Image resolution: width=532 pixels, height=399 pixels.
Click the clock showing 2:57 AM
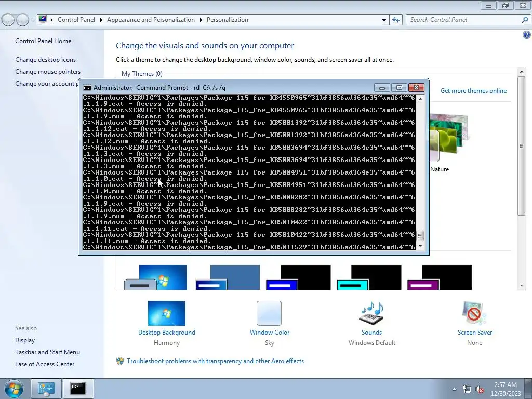[506, 389]
